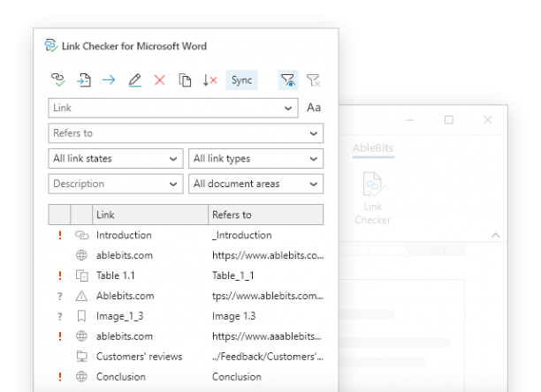Click the warning triangle icon beside Ablebits.com

point(81,296)
